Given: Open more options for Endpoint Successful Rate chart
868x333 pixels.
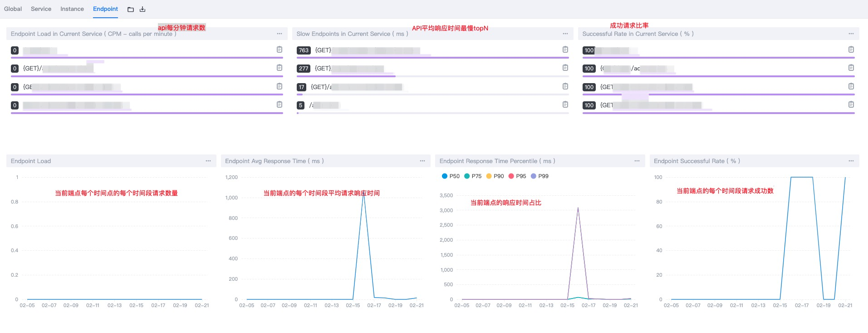Looking at the screenshot, I should click(x=851, y=161).
